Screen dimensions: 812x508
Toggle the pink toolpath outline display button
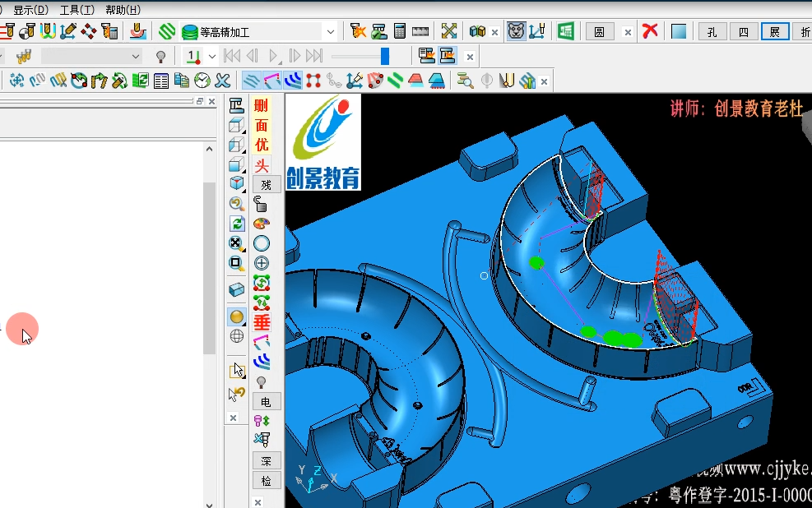tap(272, 81)
